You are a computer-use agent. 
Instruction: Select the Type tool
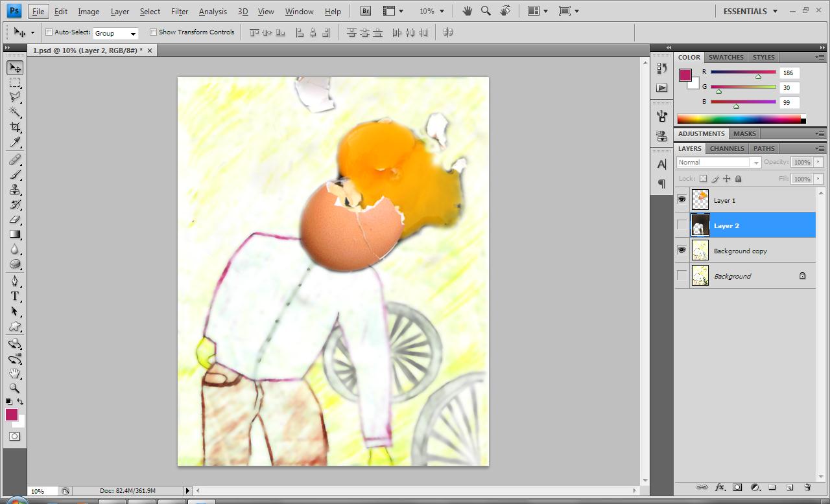(x=14, y=296)
